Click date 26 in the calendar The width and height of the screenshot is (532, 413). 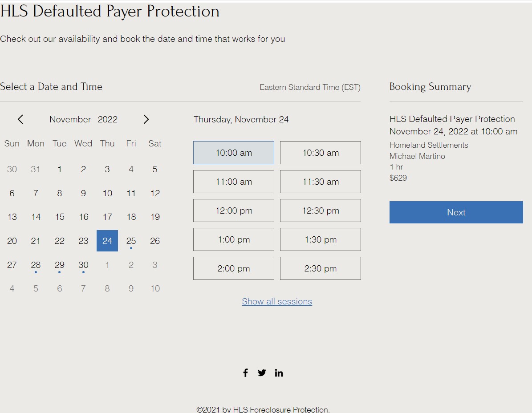[155, 241]
